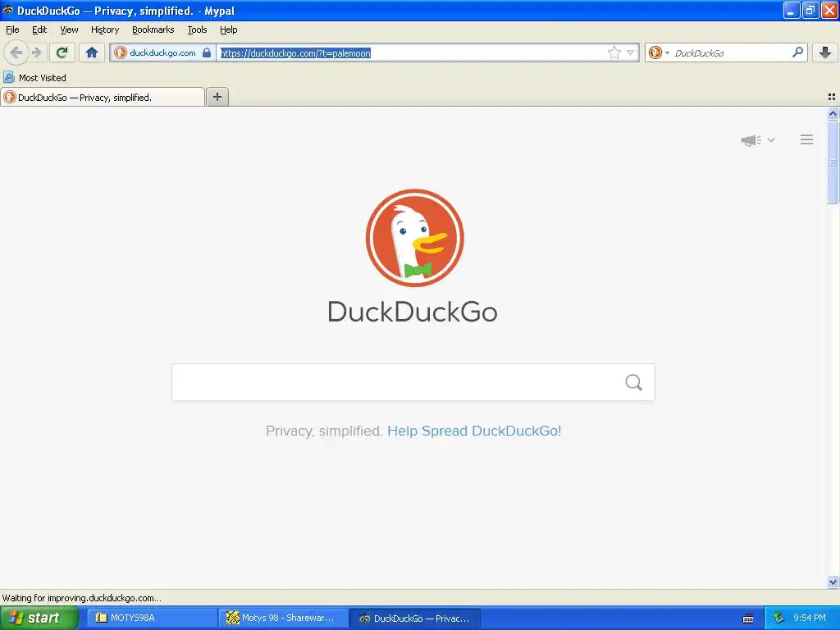
Task: Select the DuckDuckGo — Privacy, simplified tab
Action: [x=103, y=97]
